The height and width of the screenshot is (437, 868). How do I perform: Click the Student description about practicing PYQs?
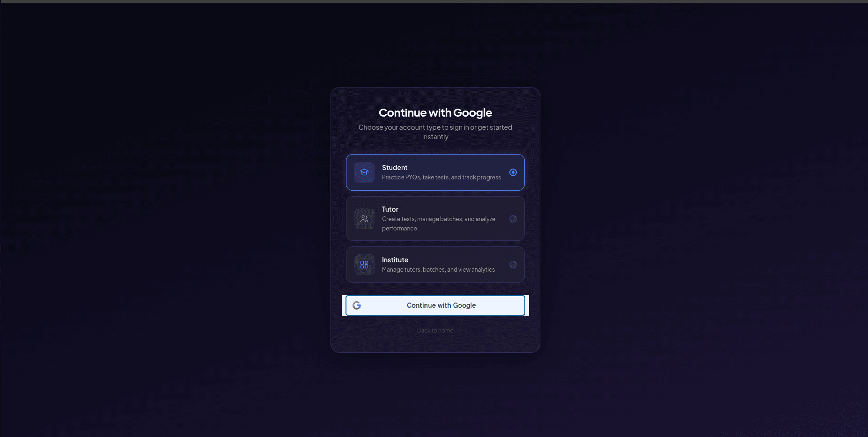pyautogui.click(x=441, y=177)
